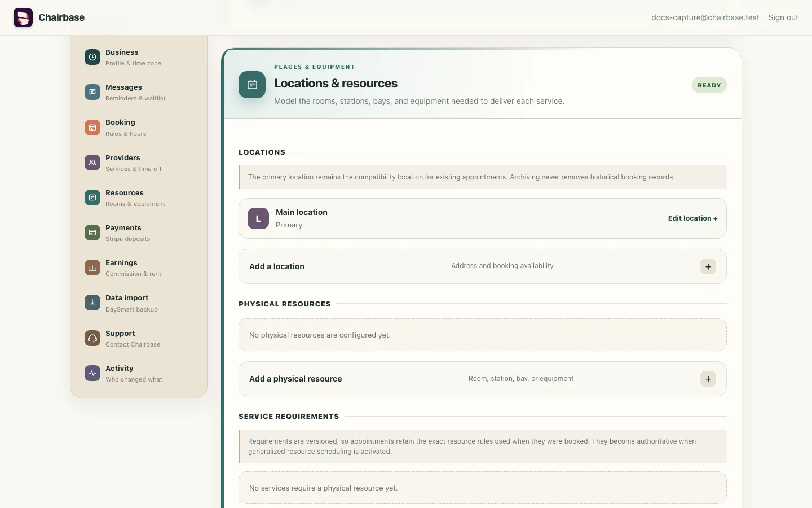Click the Chairbase brand name
This screenshot has height=508, width=812.
click(61, 17)
